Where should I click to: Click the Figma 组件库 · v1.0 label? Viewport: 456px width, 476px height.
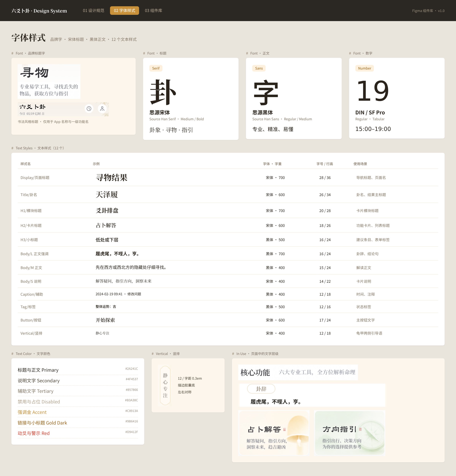coord(428,11)
